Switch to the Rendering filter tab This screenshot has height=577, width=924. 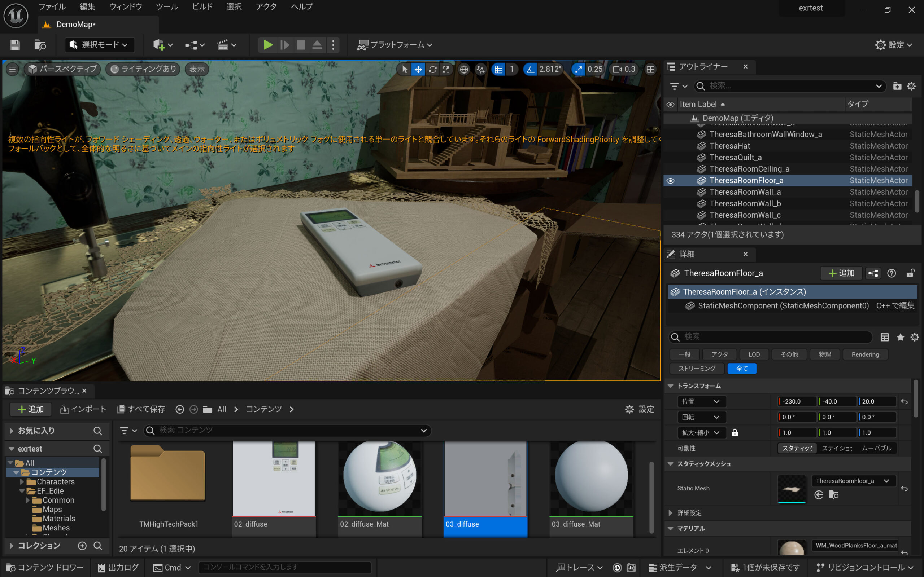click(865, 354)
